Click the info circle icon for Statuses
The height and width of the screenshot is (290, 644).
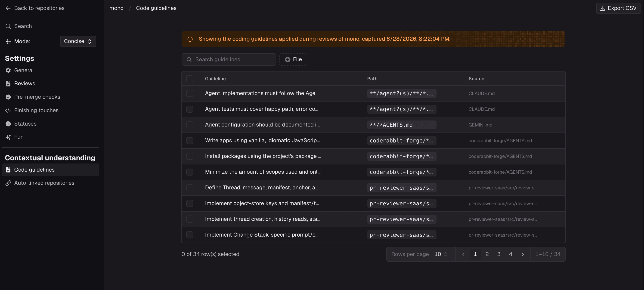point(8,124)
